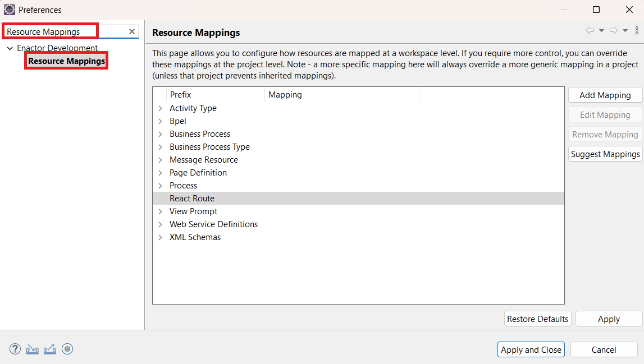Click the back navigation arrow icon

[590, 30]
